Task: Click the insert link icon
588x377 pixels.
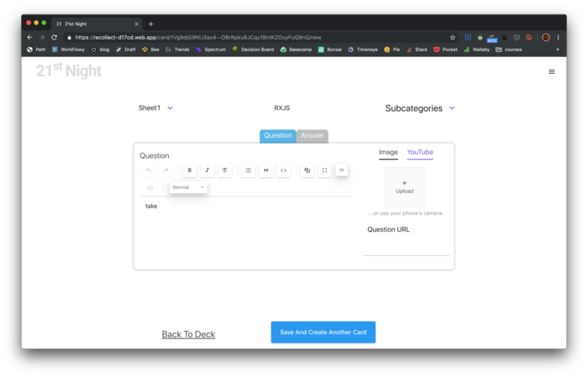Action: point(341,170)
